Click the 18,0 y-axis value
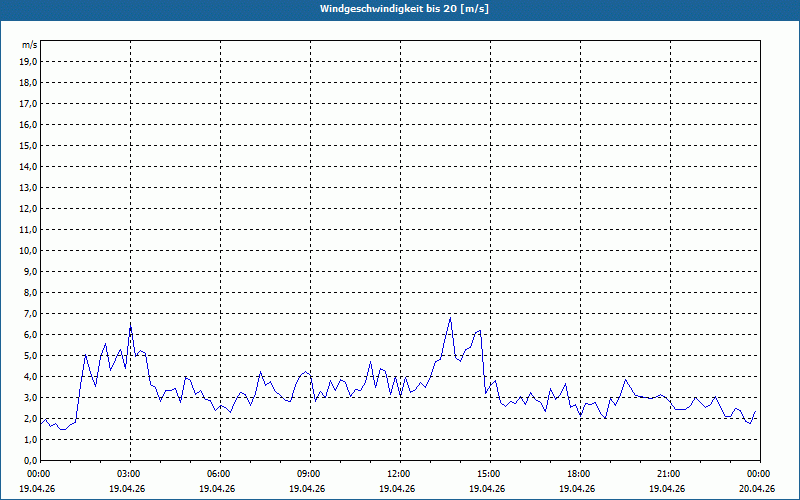The width and height of the screenshot is (800, 500). click(x=28, y=83)
